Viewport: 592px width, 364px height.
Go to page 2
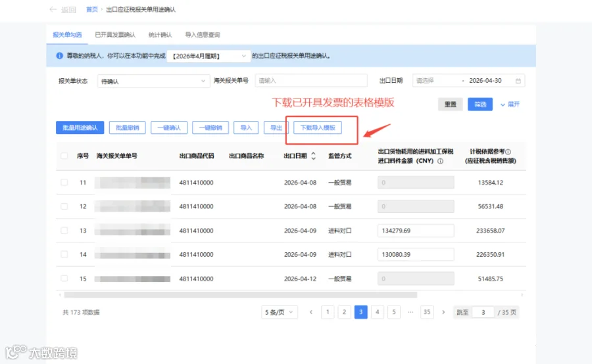344,312
